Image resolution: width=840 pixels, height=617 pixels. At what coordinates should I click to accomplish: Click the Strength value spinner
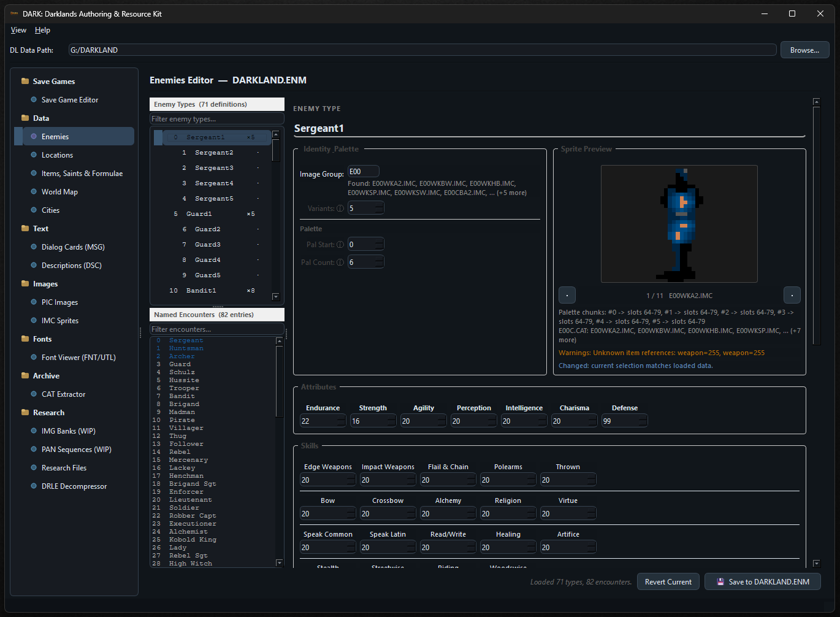tap(373, 421)
